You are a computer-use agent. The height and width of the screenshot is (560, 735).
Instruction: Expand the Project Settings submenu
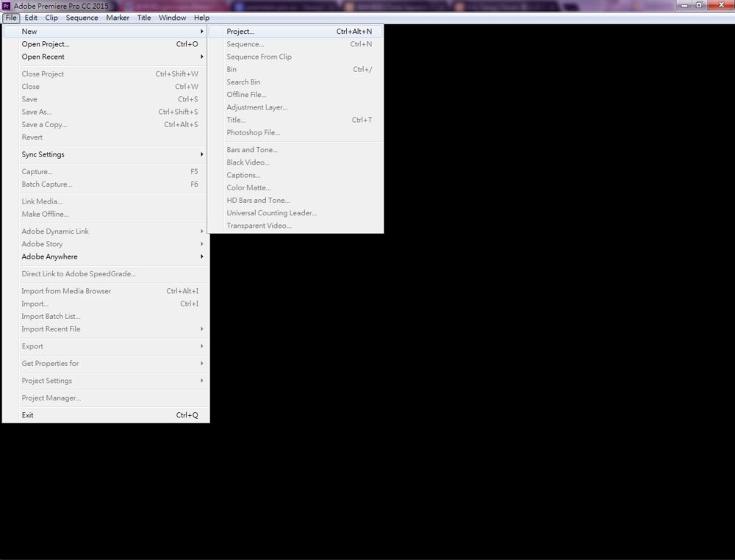106,381
